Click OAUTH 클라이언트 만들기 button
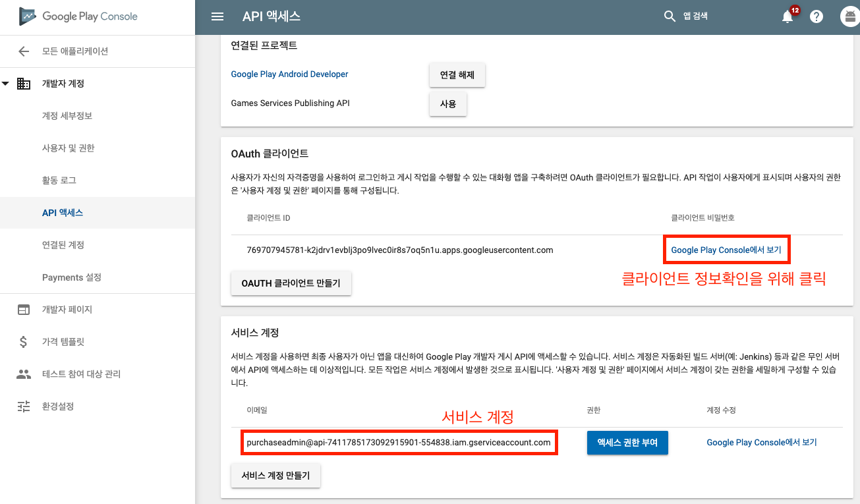This screenshot has width=860, height=504. click(x=291, y=283)
